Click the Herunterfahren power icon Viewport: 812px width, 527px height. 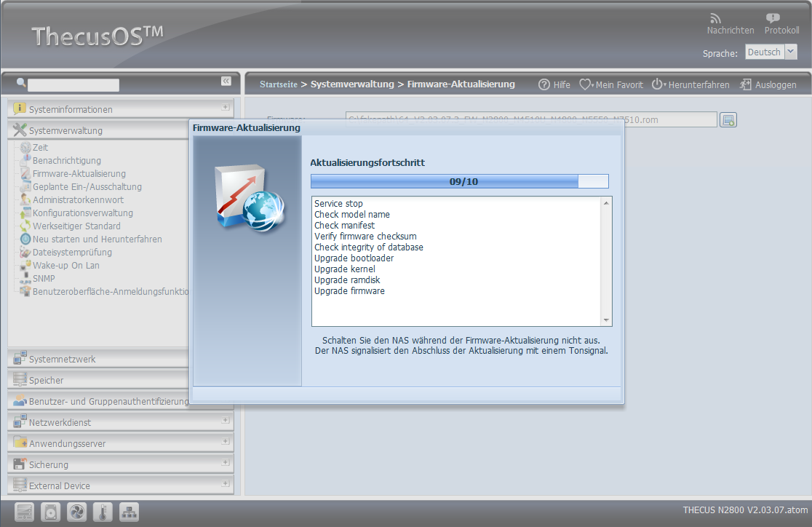[x=657, y=84]
